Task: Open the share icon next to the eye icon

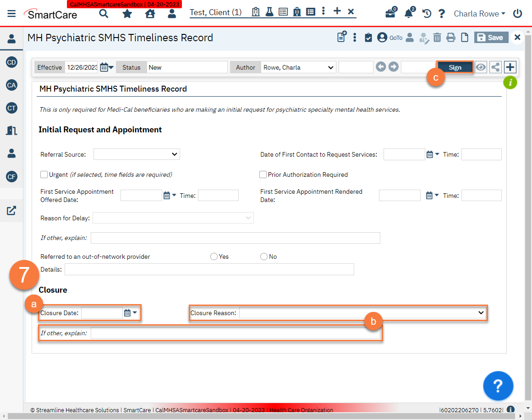Action: [495, 67]
